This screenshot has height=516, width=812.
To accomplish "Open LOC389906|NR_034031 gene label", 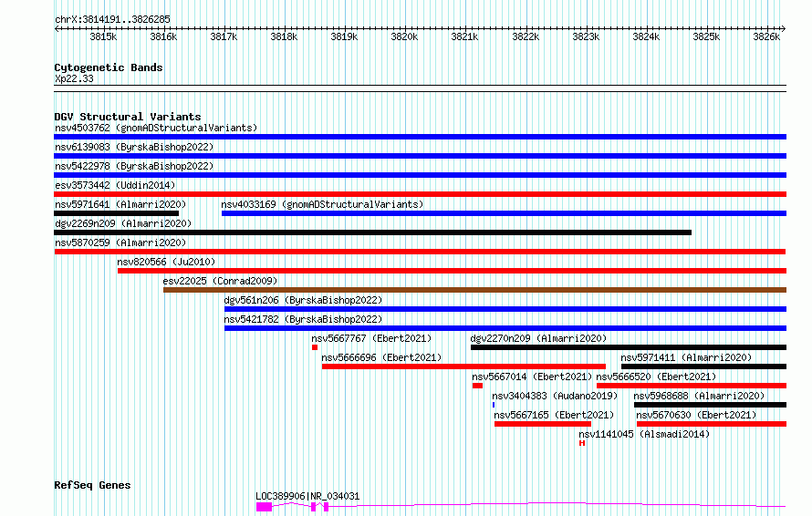I will [307, 496].
